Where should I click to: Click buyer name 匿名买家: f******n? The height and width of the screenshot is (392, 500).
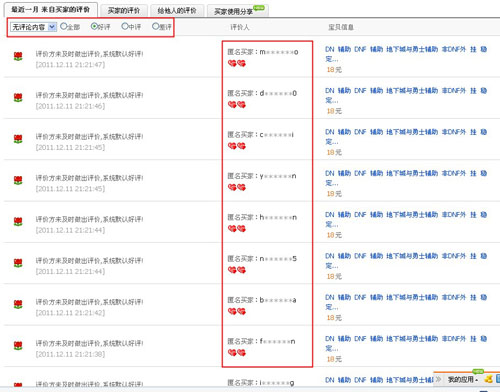(x=261, y=341)
